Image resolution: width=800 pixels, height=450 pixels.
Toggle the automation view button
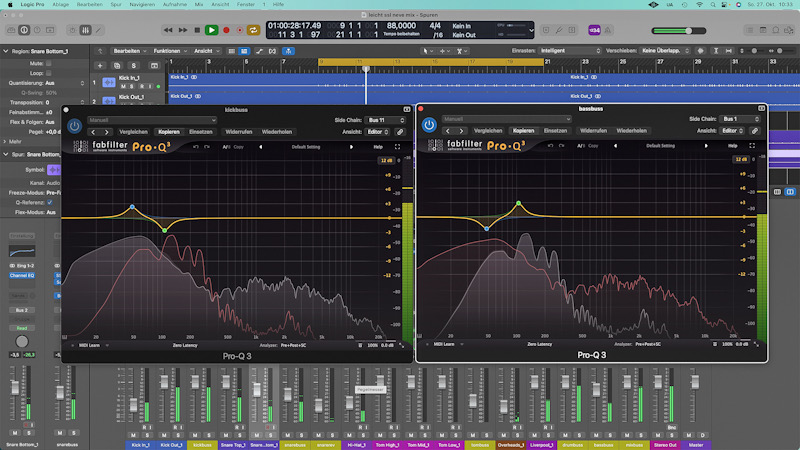pyautogui.click(x=259, y=51)
